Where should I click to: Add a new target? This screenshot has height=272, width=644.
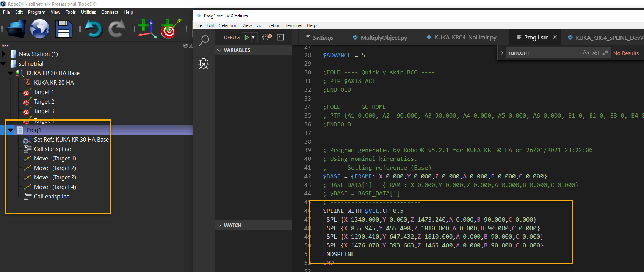click(x=170, y=29)
